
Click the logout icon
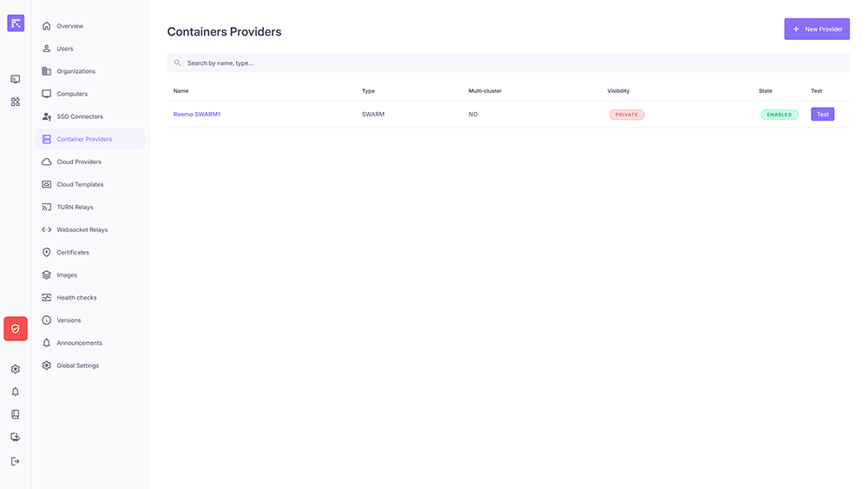coord(16,461)
